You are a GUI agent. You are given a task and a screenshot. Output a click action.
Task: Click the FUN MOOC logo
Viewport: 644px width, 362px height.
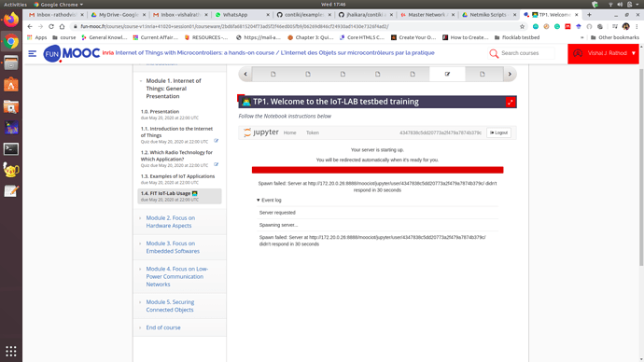pos(72,53)
